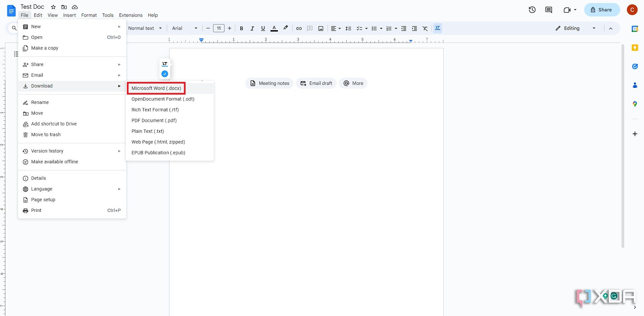Apply italic formatting
644x316 pixels.
click(x=252, y=28)
